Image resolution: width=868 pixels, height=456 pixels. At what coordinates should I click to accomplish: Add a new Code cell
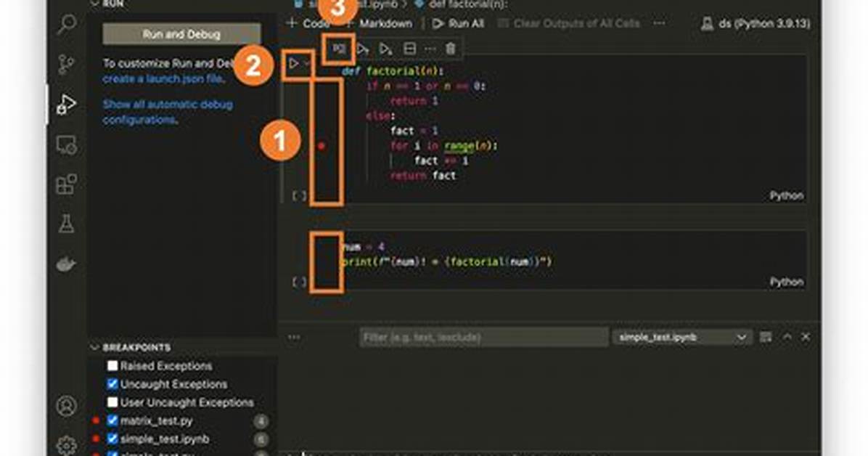tap(308, 23)
